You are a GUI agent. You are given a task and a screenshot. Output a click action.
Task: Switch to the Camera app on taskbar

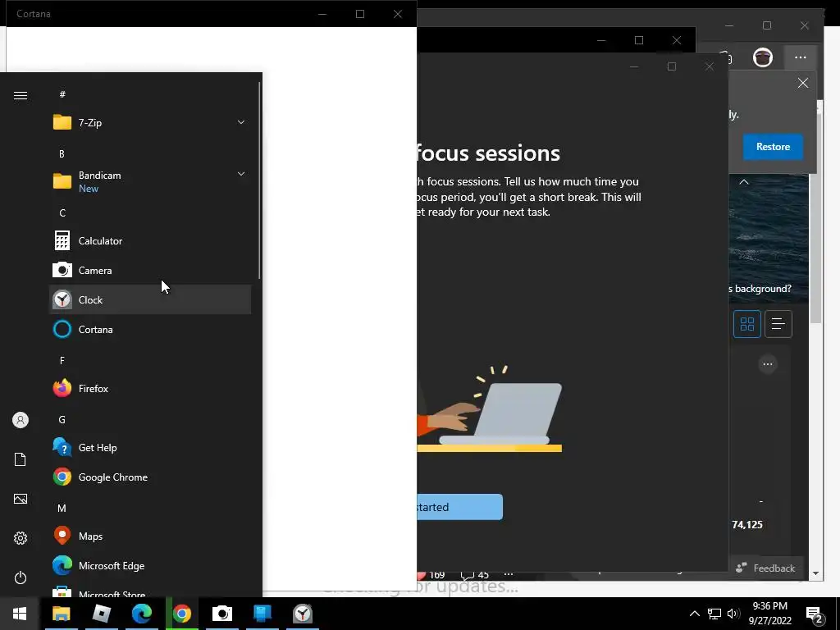point(221,614)
